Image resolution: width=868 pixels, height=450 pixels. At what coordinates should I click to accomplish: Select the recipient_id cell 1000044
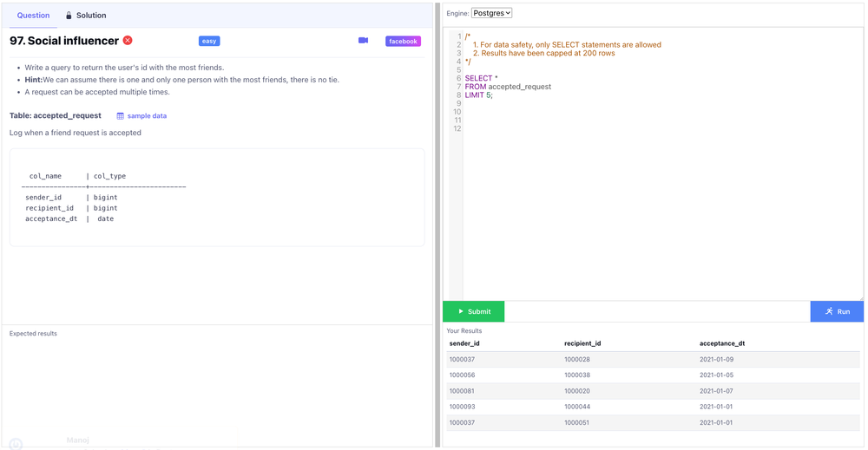[x=577, y=407]
